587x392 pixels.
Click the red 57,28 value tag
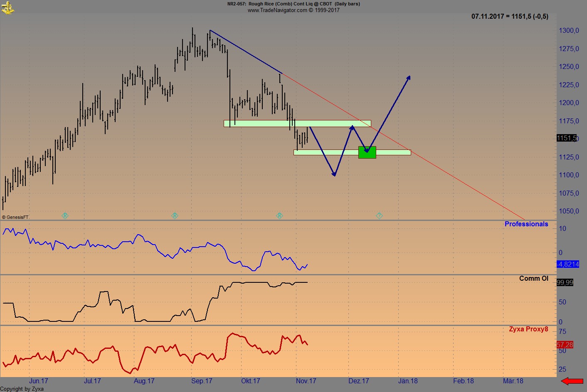[565, 345]
